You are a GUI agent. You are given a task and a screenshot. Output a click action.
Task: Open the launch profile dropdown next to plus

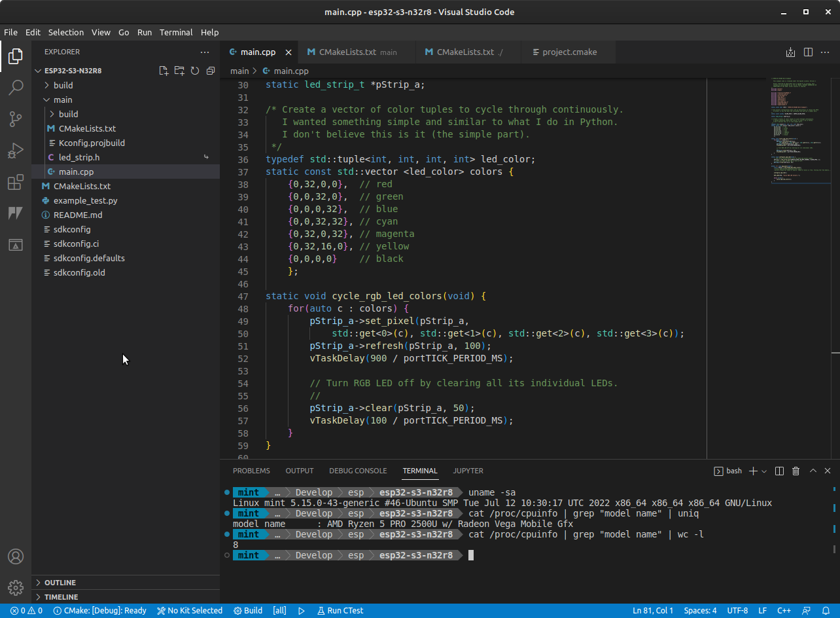[x=763, y=471]
